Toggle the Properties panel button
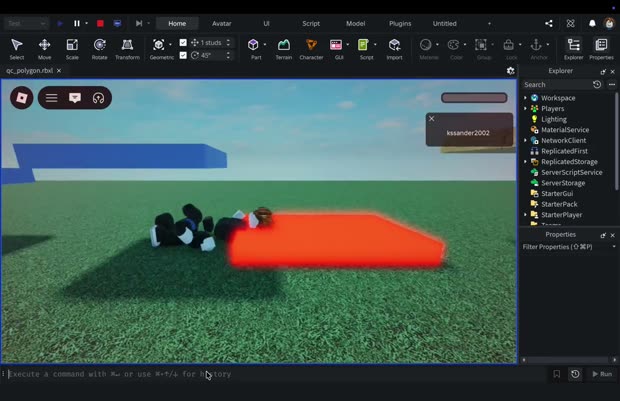Screen dimensions: 620x401 coord(601,49)
